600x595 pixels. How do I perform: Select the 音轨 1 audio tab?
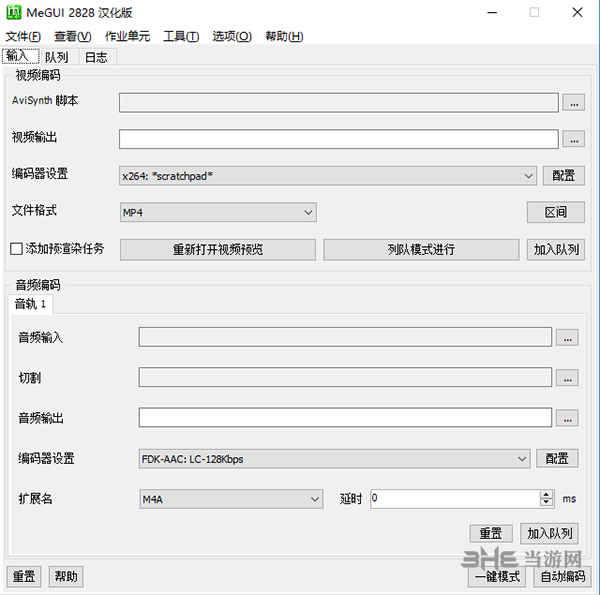coord(30,304)
